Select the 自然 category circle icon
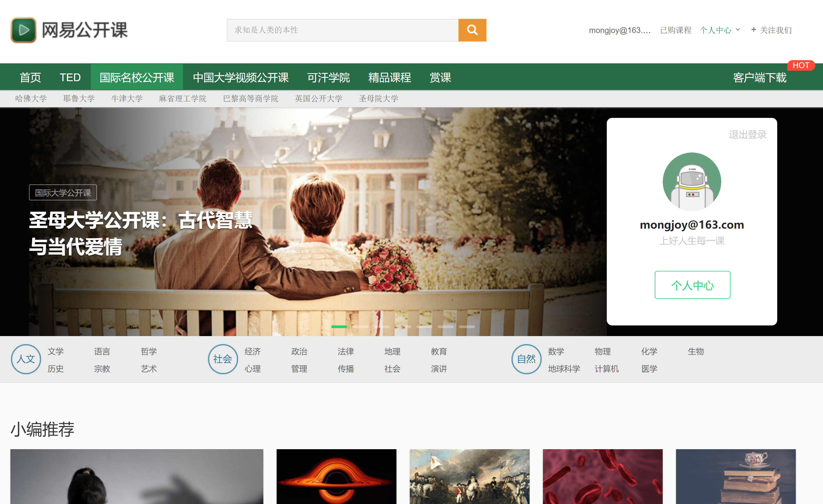Screen dimensions: 823x504 tap(526, 359)
